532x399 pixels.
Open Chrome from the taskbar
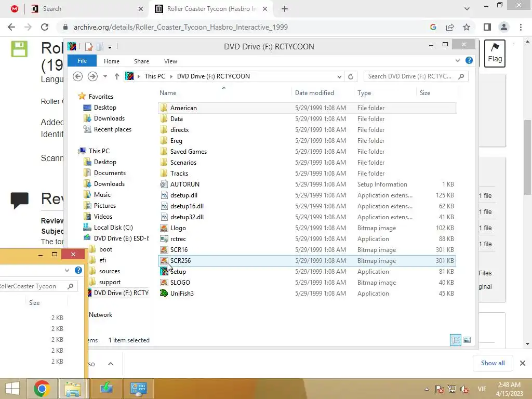pos(42,389)
